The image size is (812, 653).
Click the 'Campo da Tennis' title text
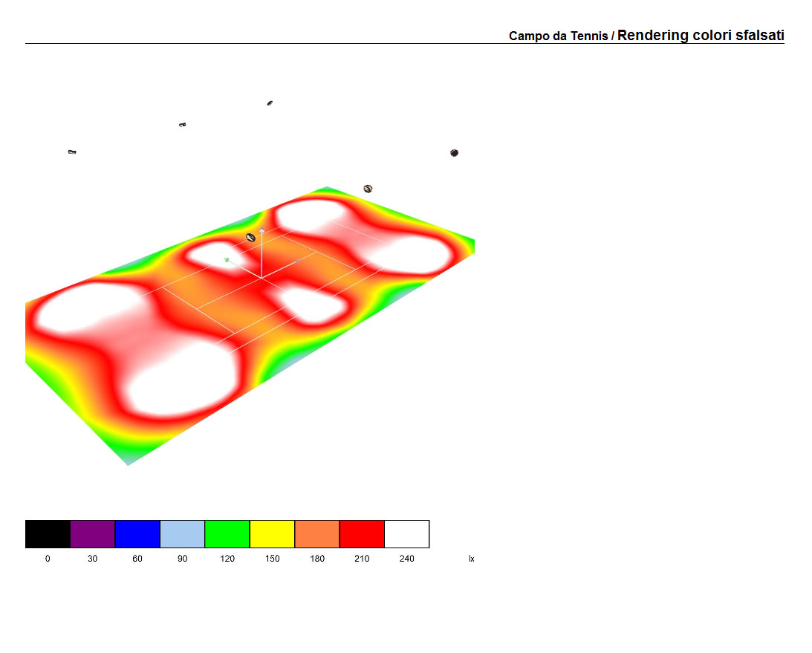click(x=558, y=36)
